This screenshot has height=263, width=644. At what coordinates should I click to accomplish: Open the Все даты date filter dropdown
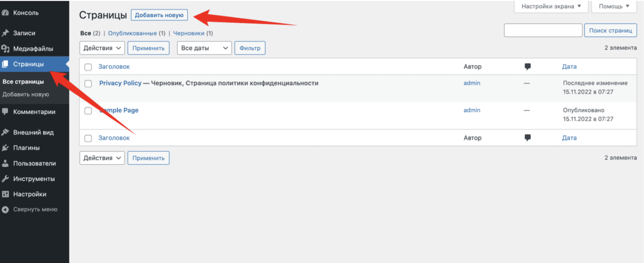point(204,48)
